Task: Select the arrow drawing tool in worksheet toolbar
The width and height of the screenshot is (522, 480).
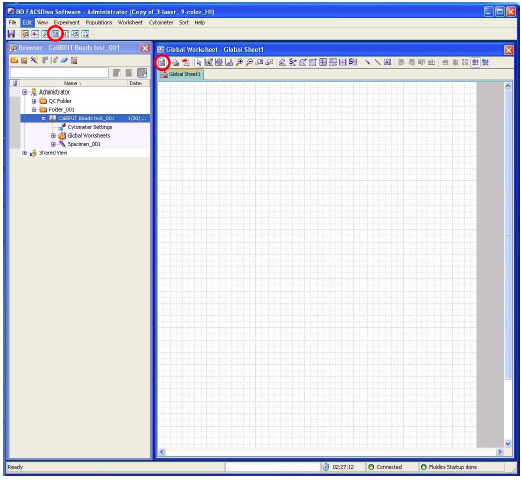Action: click(x=367, y=62)
